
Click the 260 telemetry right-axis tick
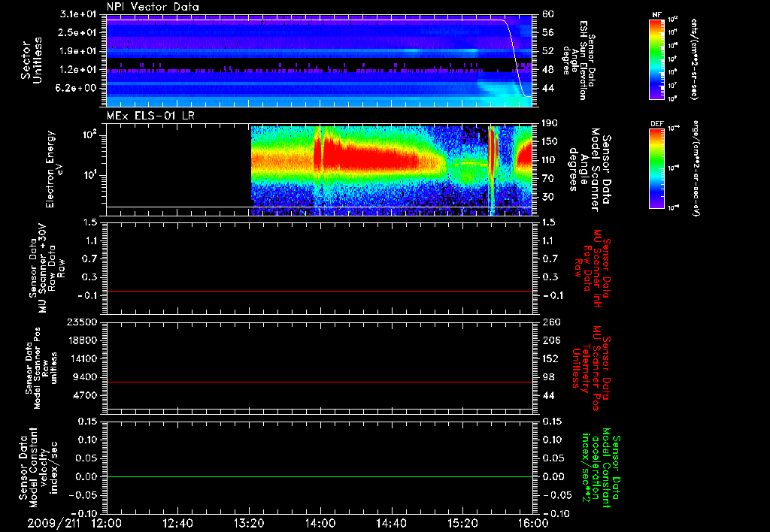[550, 322]
